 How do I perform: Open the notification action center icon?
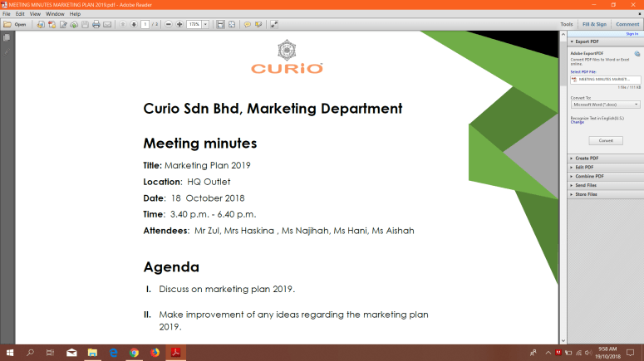pos(631,353)
